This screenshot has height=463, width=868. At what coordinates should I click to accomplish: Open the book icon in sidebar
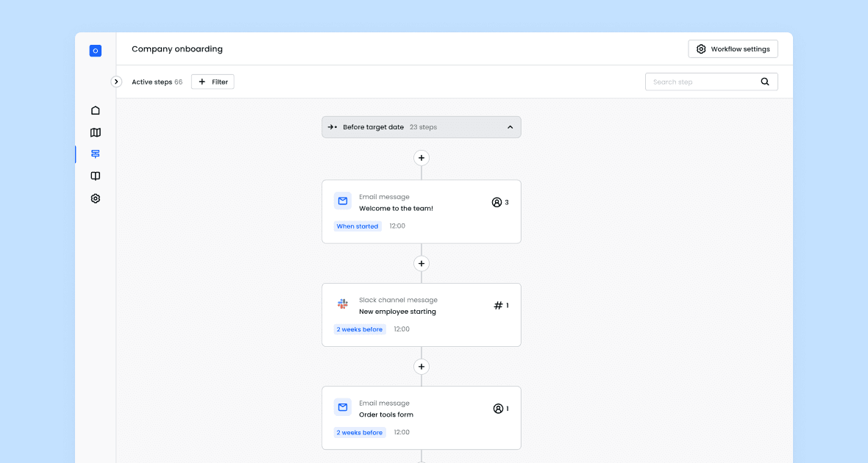point(95,176)
